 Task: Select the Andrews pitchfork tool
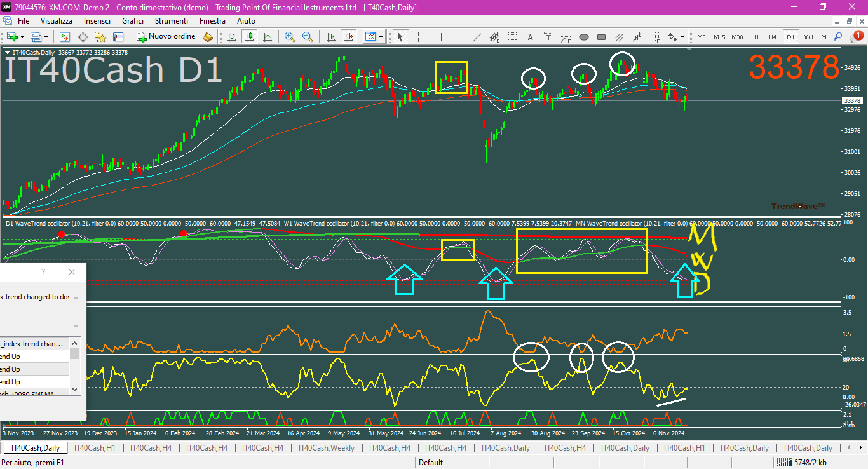pos(637,37)
